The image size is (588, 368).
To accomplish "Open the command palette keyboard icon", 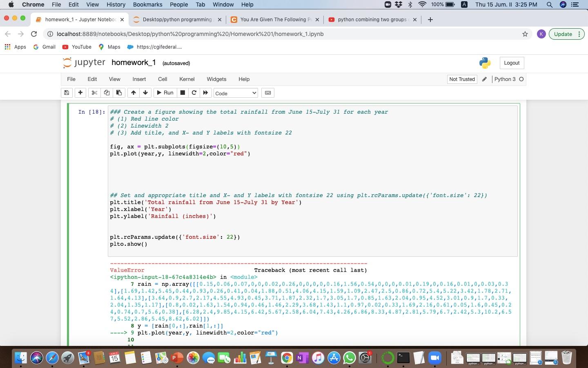I will (268, 93).
